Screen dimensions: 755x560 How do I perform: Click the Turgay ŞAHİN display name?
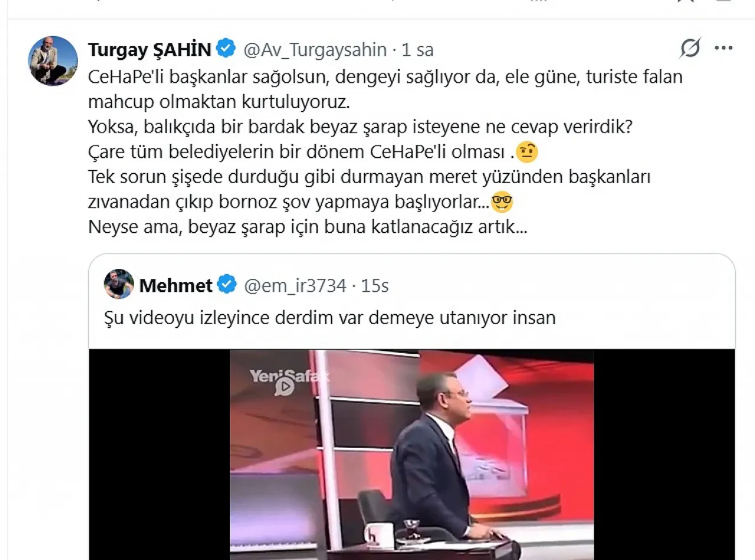coord(149,50)
